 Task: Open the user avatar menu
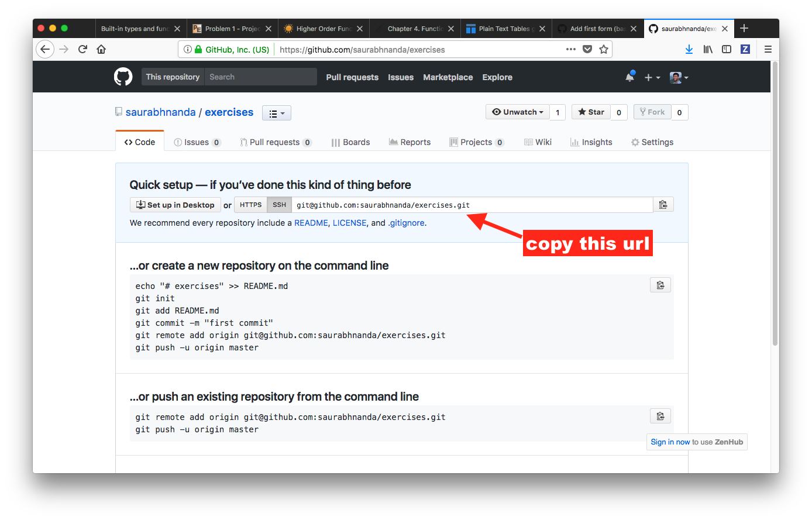click(x=679, y=77)
